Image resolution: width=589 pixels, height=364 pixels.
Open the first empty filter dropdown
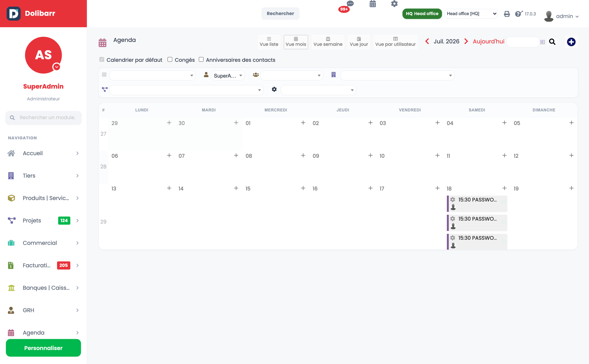[152, 75]
